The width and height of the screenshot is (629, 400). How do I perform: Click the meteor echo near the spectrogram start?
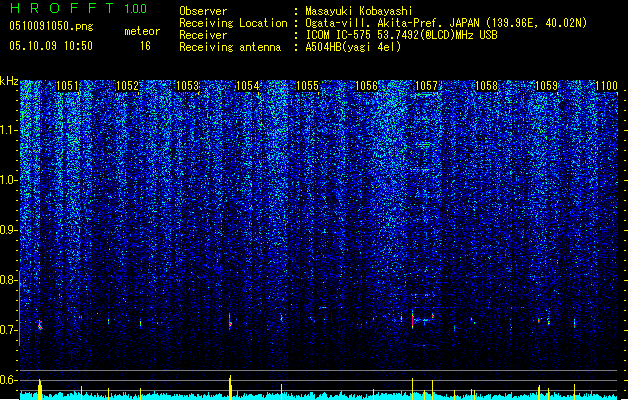[x=40, y=325]
